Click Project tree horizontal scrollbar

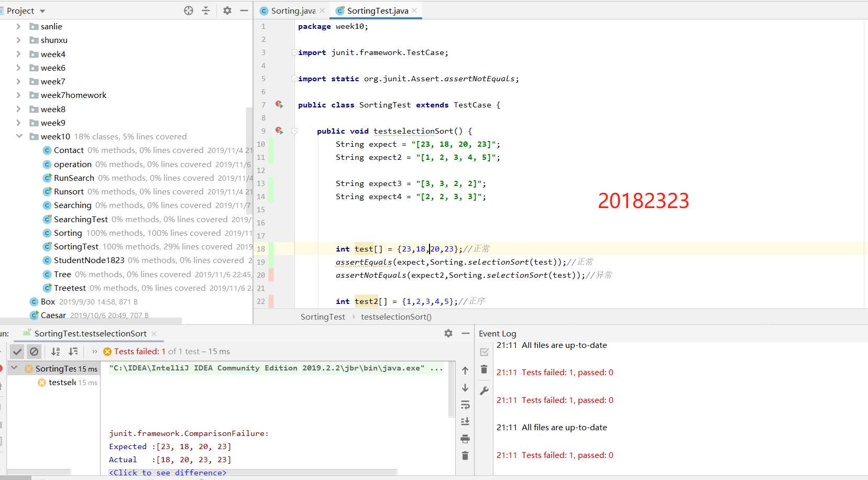(91, 320)
